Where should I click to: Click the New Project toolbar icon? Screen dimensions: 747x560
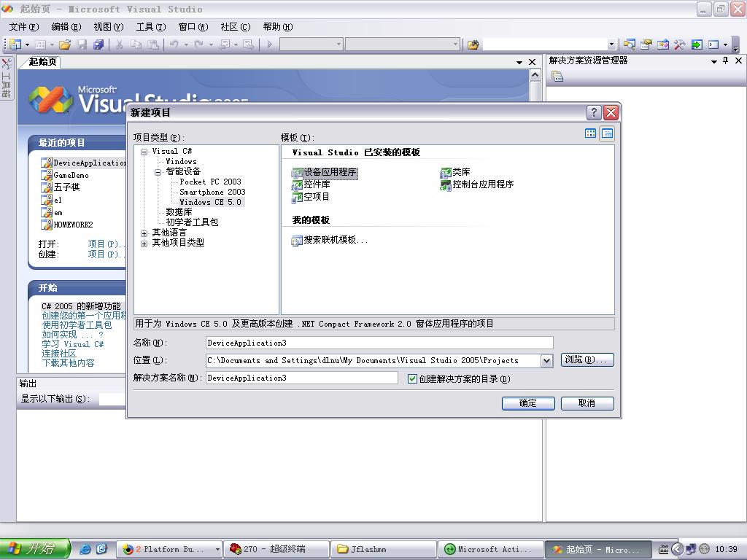(15, 44)
